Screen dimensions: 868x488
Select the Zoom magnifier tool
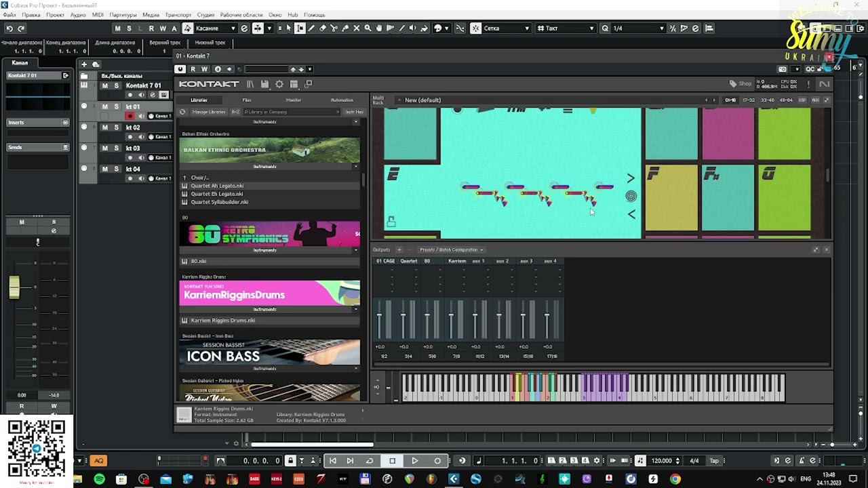point(368,28)
